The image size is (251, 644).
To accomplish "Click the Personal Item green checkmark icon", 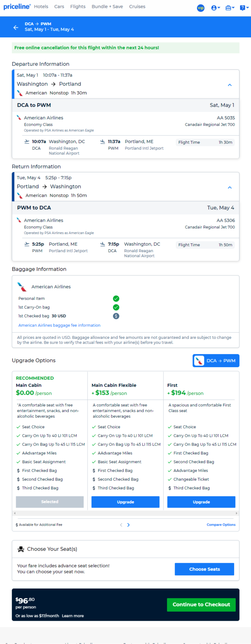I will [116, 298].
